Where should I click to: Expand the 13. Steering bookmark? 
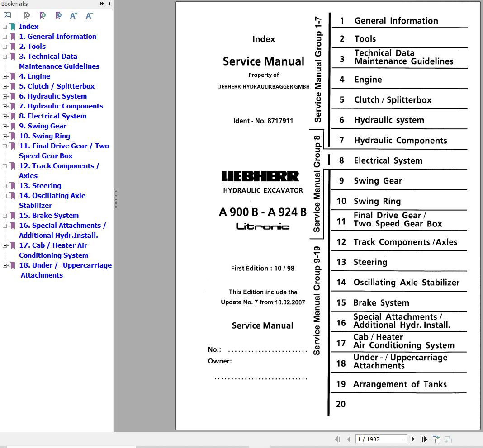pyautogui.click(x=5, y=186)
